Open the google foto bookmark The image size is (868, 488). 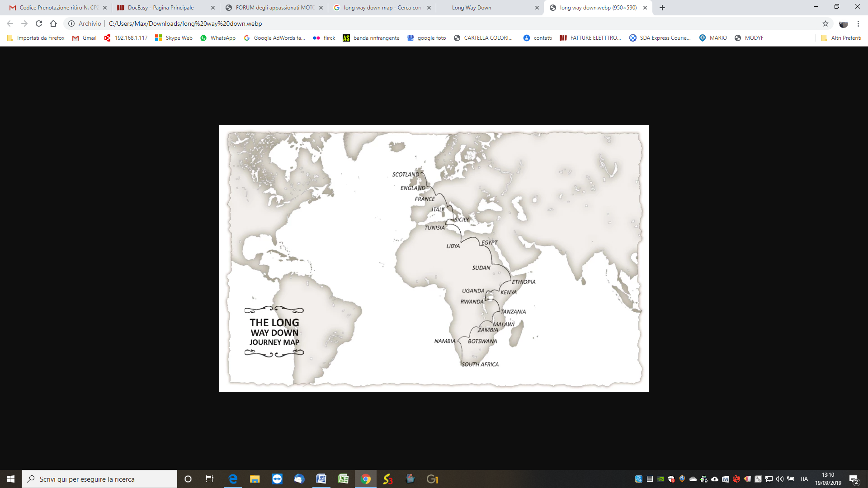pos(427,38)
